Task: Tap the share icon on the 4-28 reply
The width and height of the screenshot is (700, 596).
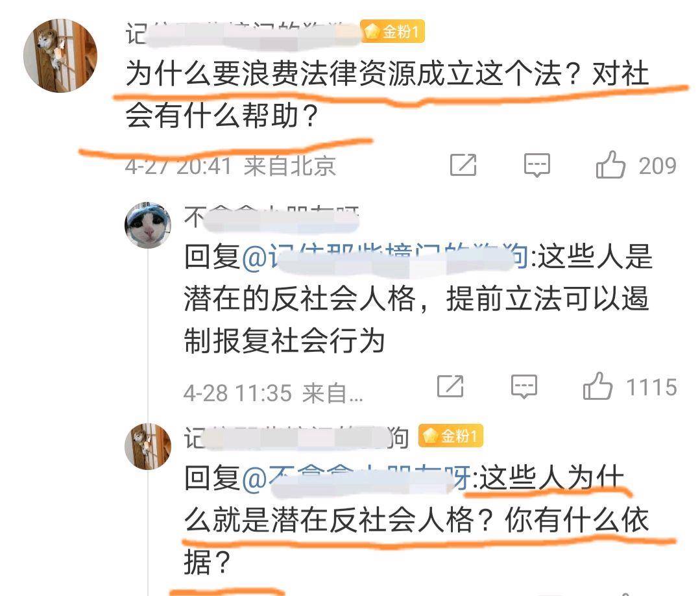Action: (450, 386)
